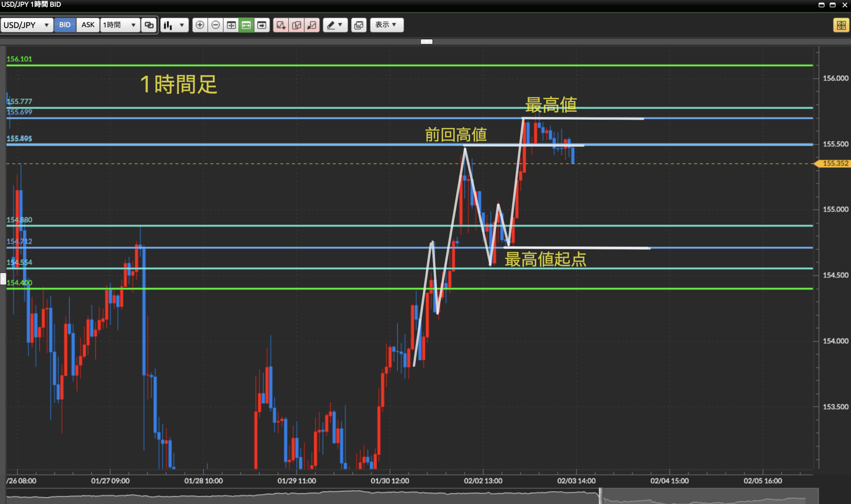Click the add new chart icon
The width and height of the screenshot is (851, 504).
click(x=281, y=25)
